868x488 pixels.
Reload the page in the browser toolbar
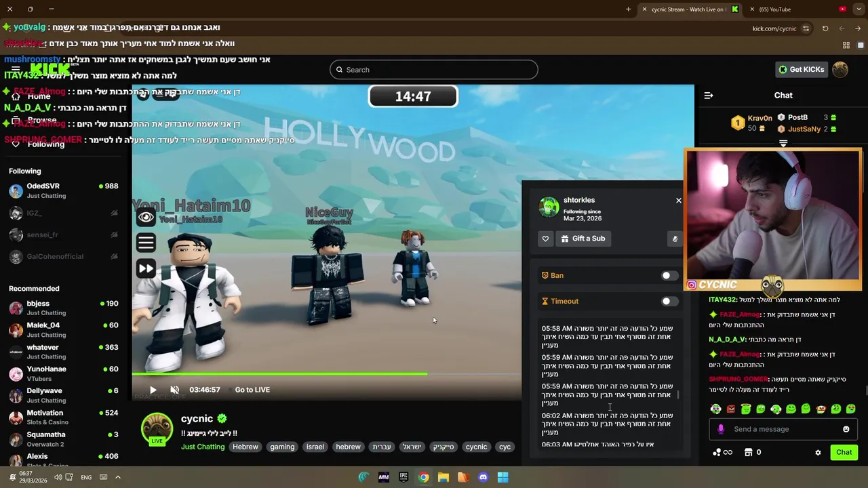pyautogui.click(x=825, y=28)
